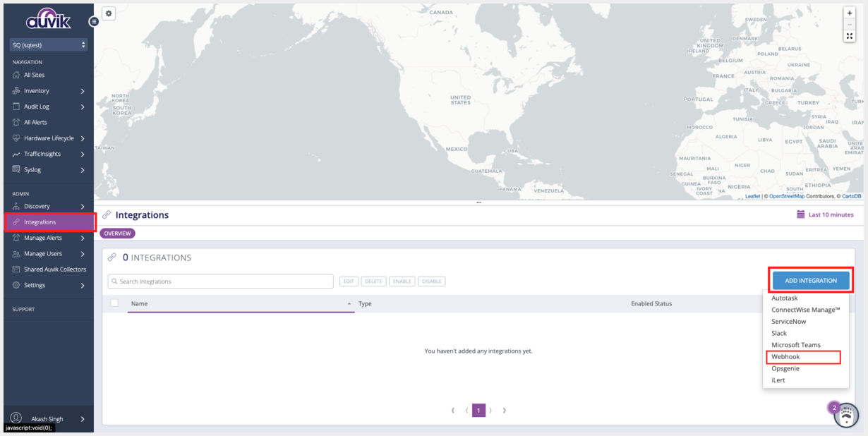868x436 pixels.
Task: Open the map settings gear icon
Action: (x=108, y=13)
